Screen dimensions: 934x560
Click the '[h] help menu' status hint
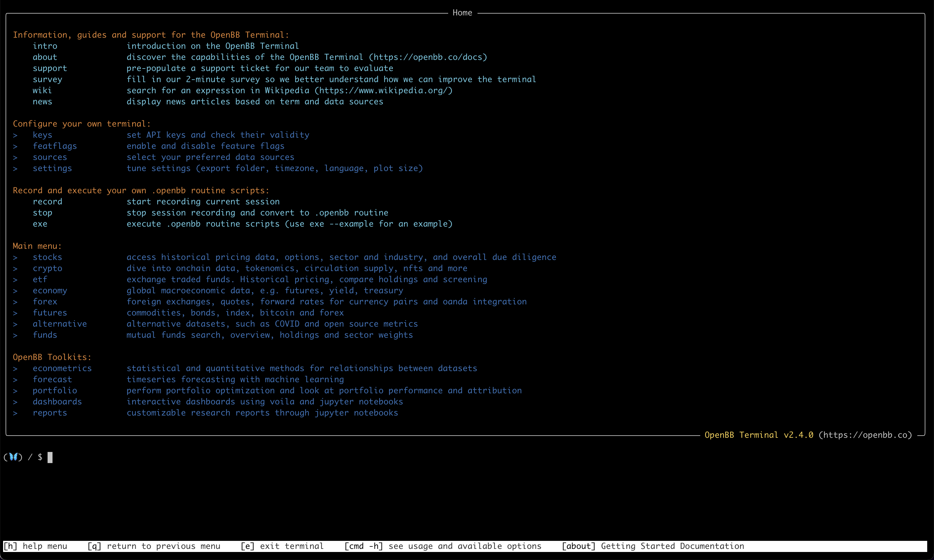pyautogui.click(x=36, y=546)
